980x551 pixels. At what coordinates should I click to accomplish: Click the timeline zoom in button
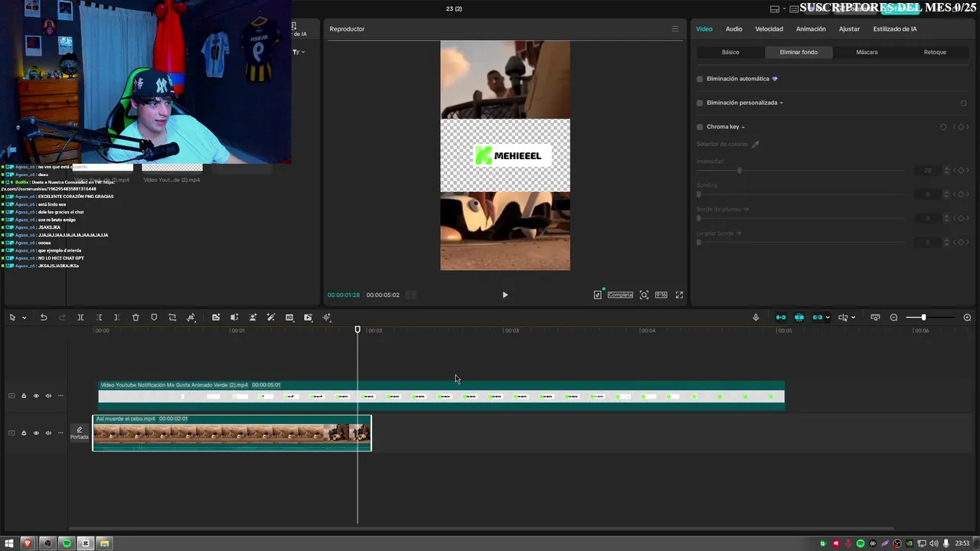[x=967, y=318]
